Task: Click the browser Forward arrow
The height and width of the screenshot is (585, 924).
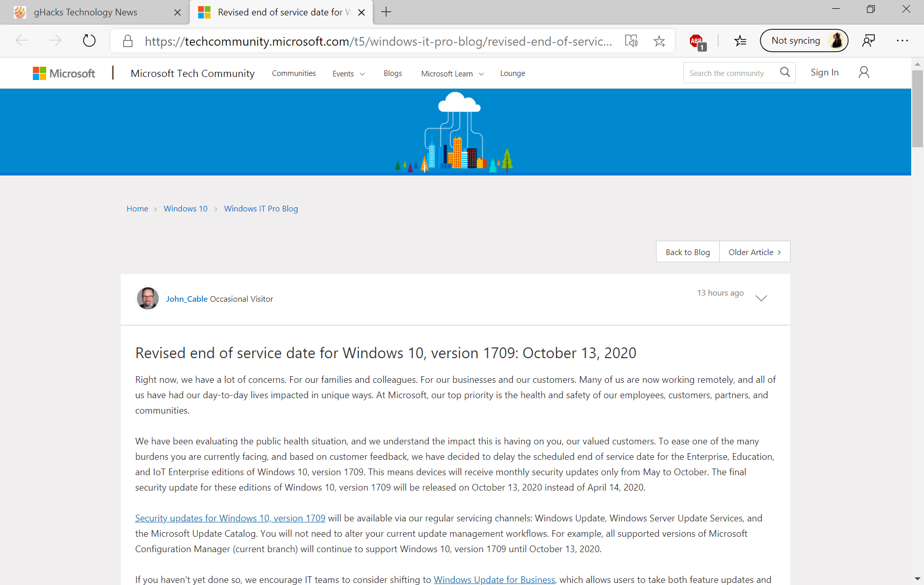Action: [x=55, y=41]
